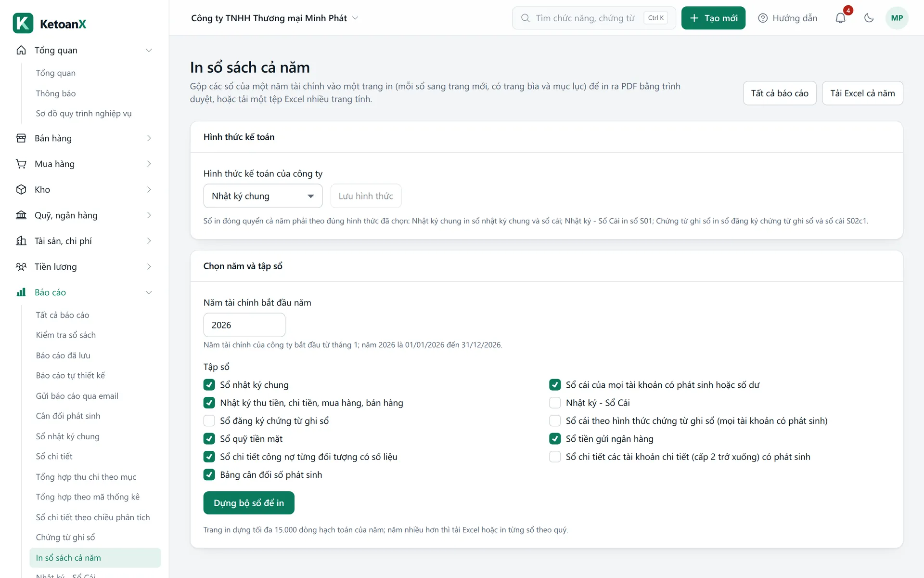Click Tải Excel cả năm button

point(862,93)
